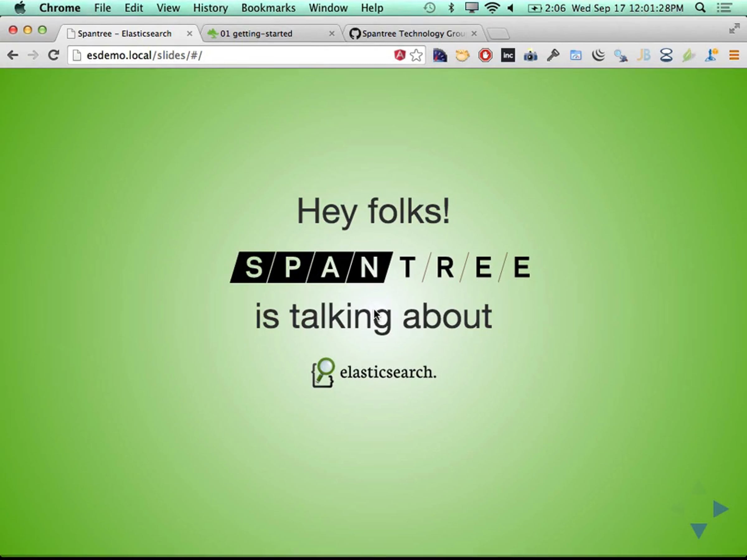The image size is (747, 560).
Task: Click the AngularJS Batarang icon in address bar
Action: click(400, 55)
